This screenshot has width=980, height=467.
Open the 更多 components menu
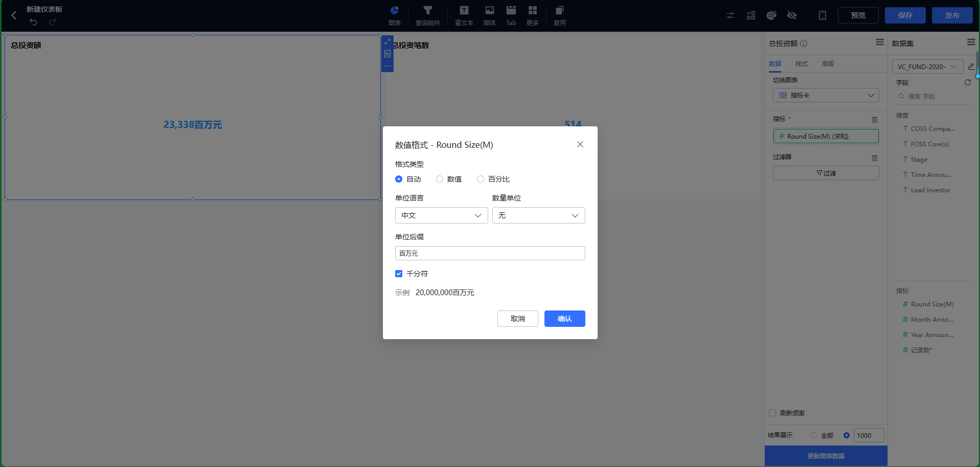(533, 15)
